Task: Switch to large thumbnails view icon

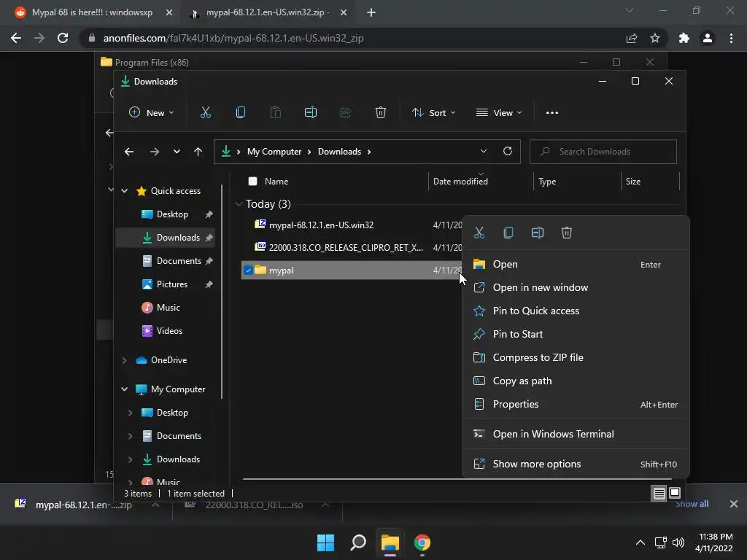Action: coord(675,494)
